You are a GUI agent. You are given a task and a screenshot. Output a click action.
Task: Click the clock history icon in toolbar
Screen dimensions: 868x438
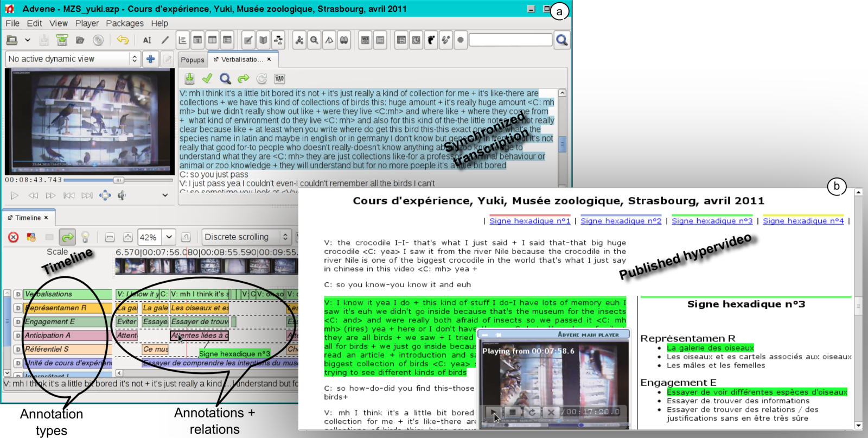click(416, 40)
